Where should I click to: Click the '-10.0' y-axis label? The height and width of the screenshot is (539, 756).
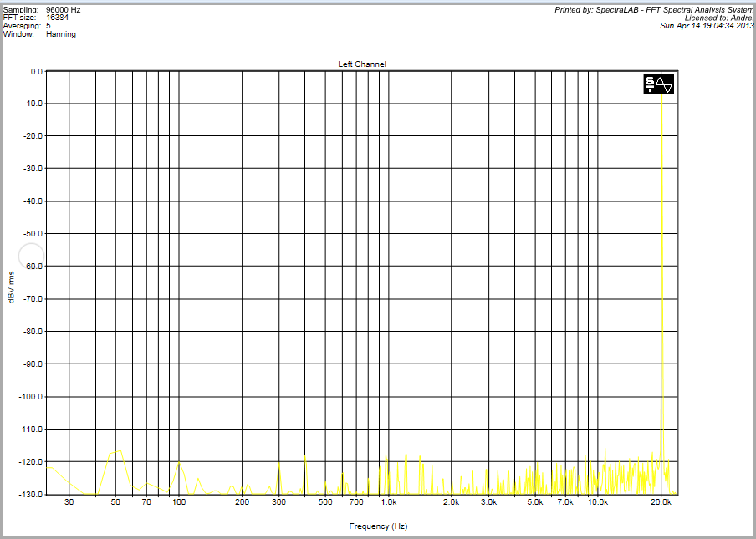(33, 104)
